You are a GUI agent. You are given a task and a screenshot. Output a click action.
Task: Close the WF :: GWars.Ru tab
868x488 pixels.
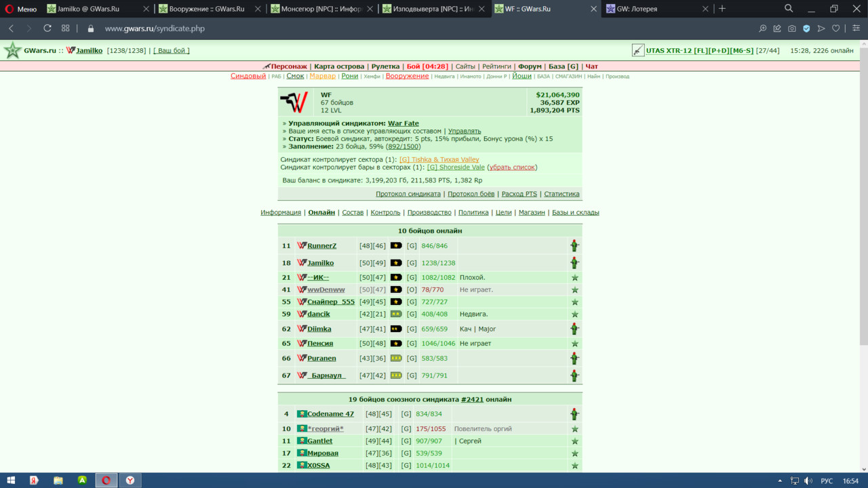593,9
